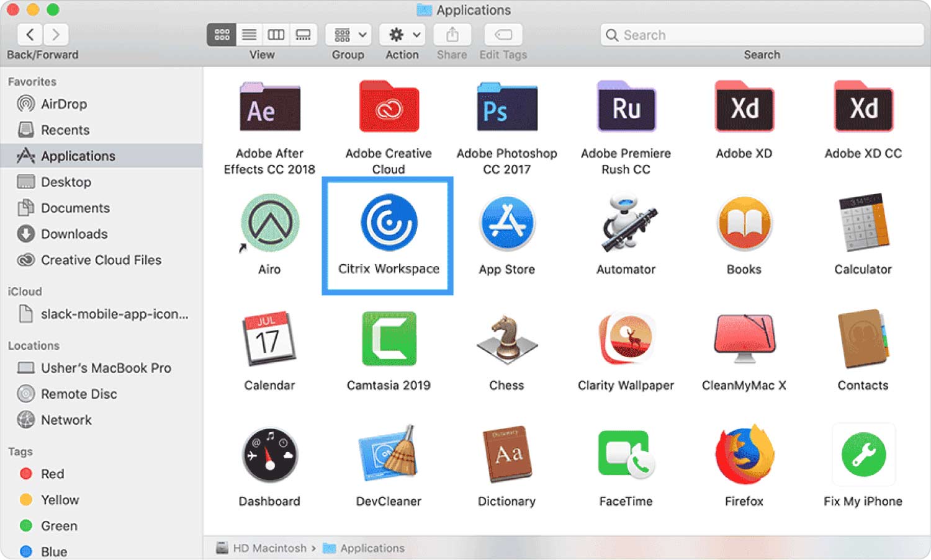Open the Action gear dropdown
Viewport: 931px width, 560px height.
pyautogui.click(x=402, y=35)
